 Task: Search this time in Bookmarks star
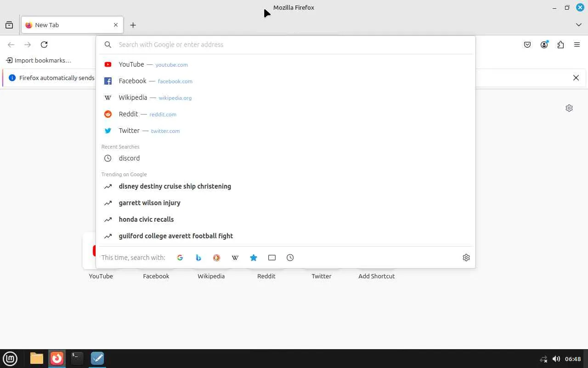tap(254, 258)
